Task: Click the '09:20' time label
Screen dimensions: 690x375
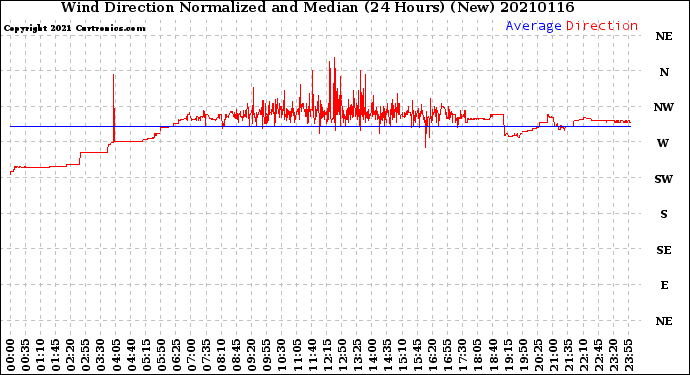Action: pyautogui.click(x=252, y=355)
